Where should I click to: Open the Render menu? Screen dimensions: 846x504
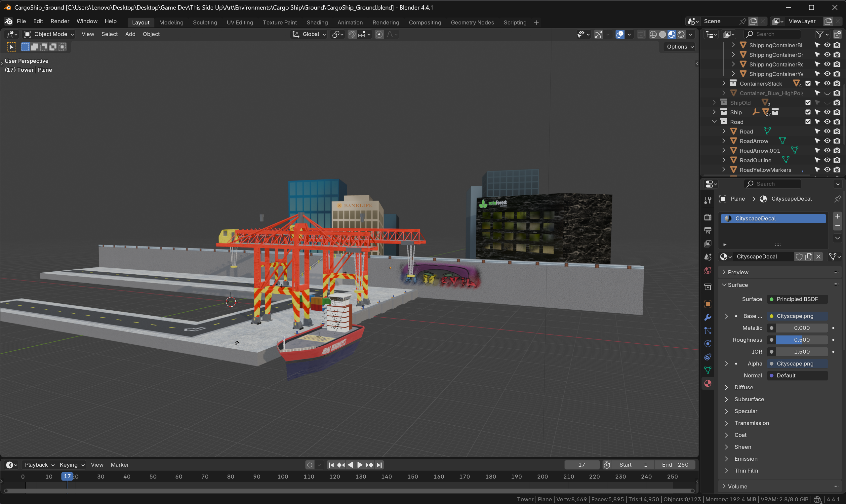(60, 21)
